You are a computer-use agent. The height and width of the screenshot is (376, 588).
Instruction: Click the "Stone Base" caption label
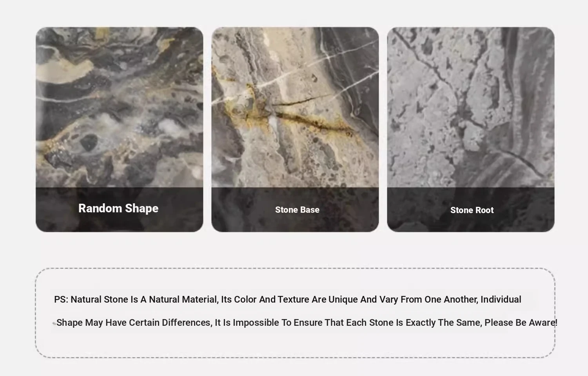pos(297,210)
